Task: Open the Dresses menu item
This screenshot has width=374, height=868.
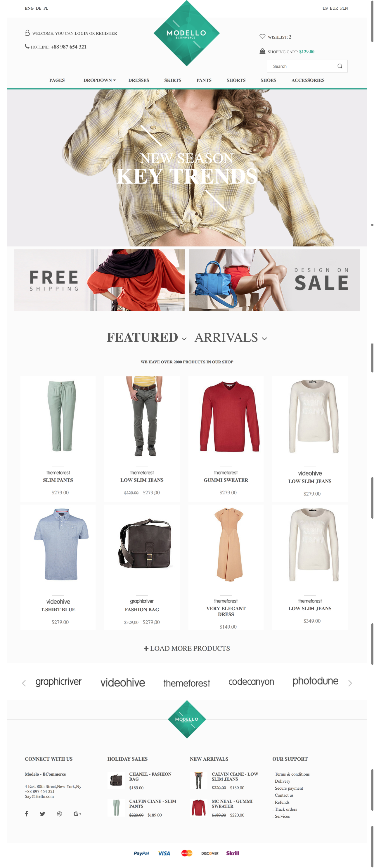Action: (x=138, y=80)
